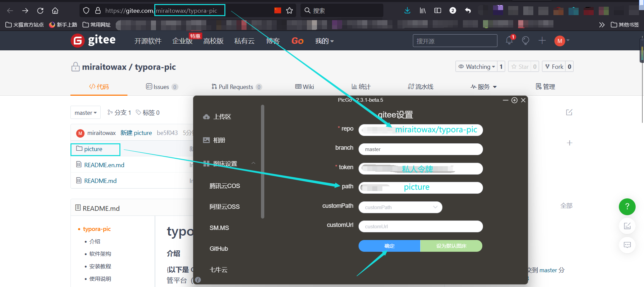Click the branch input field

point(421,149)
